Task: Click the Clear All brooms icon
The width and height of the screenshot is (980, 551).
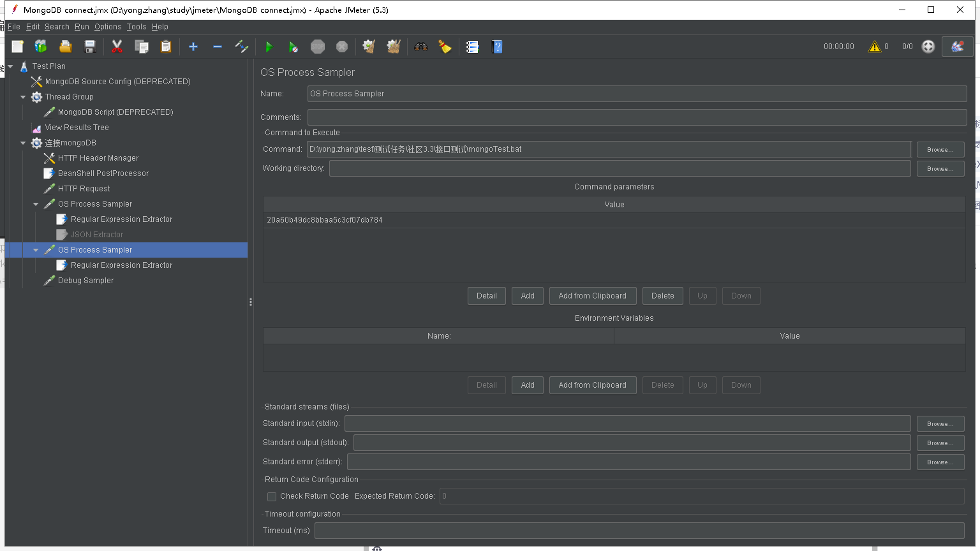Action: pos(394,47)
